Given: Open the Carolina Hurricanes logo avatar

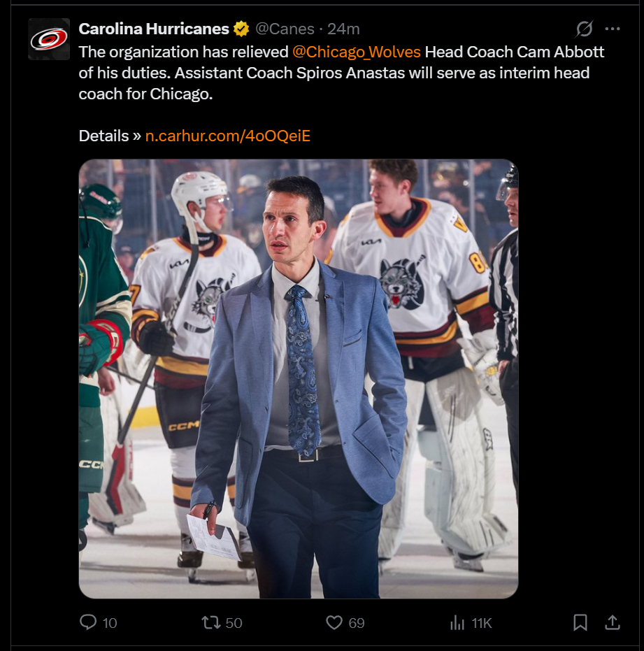Looking at the screenshot, I should (x=49, y=39).
